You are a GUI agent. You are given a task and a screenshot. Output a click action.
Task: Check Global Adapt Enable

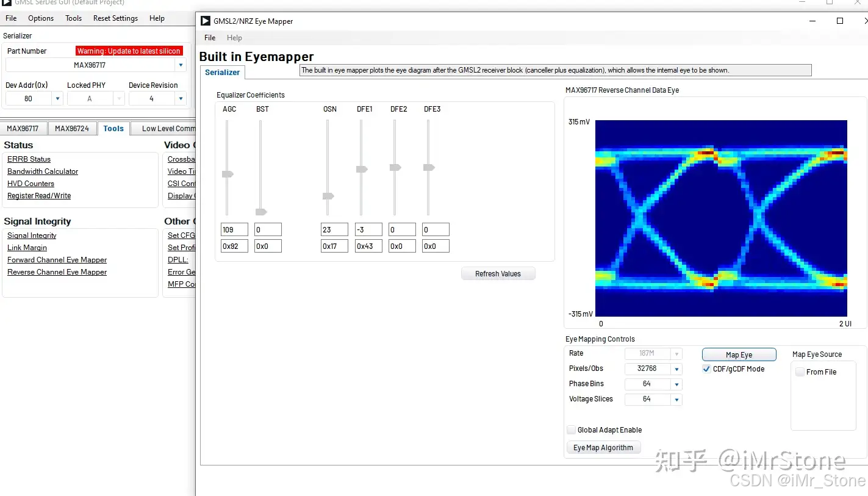tap(572, 430)
